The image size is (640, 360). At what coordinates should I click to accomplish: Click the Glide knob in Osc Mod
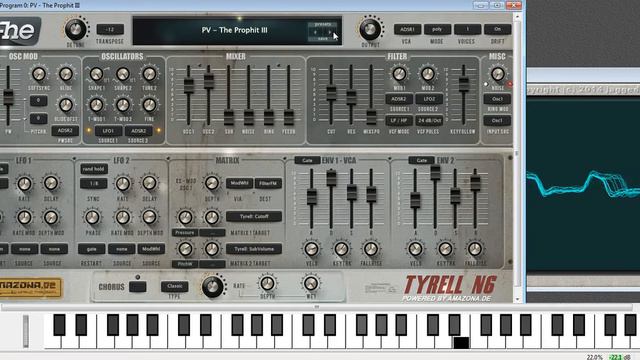coord(65,74)
